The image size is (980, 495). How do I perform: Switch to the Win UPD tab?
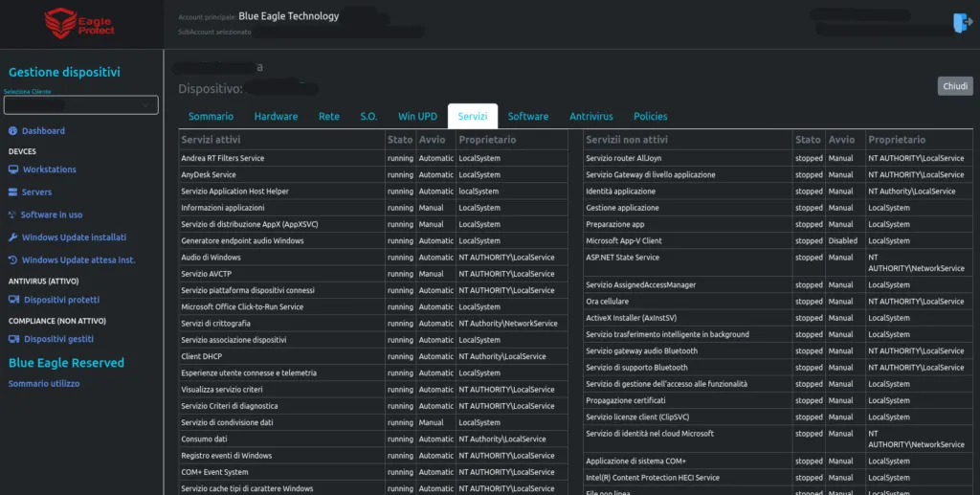417,116
